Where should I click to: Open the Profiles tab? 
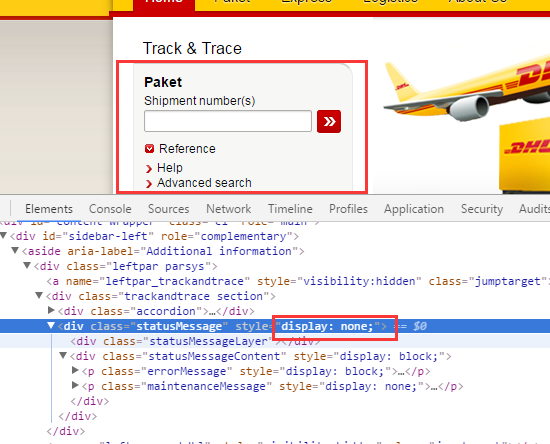click(x=348, y=209)
